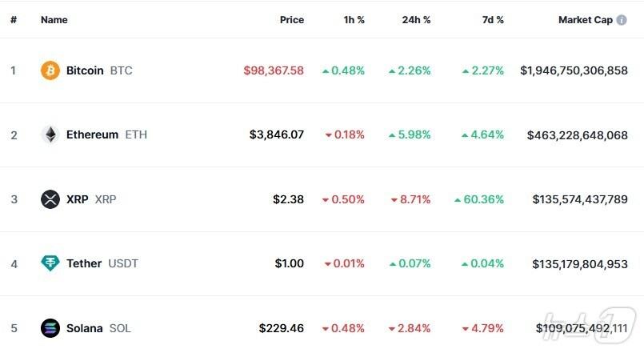Sort coins by Name column header
This screenshot has height=353, width=644.
(54, 20)
